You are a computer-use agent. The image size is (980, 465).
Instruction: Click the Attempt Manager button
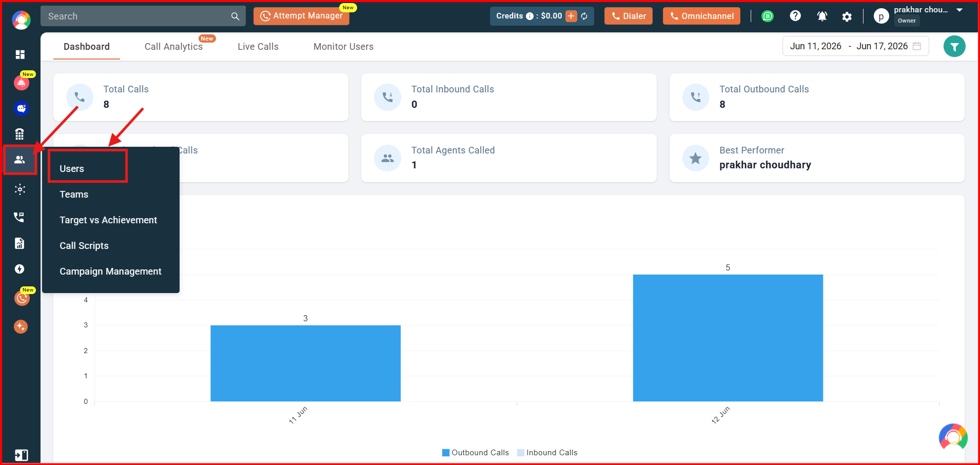tap(301, 16)
